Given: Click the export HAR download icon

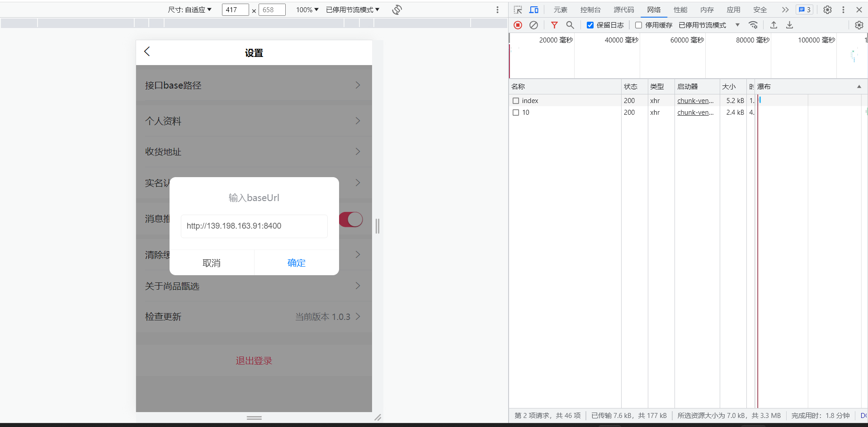Looking at the screenshot, I should click(x=789, y=25).
